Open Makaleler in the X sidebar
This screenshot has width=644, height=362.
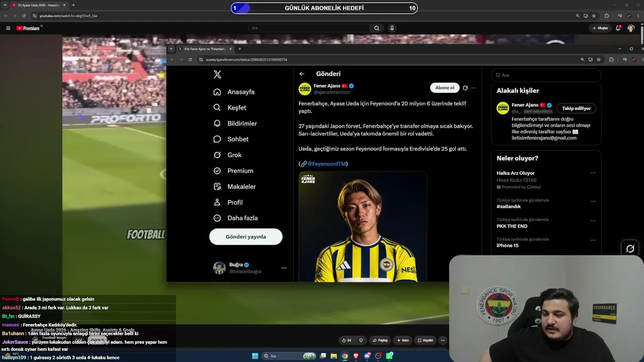click(235, 187)
